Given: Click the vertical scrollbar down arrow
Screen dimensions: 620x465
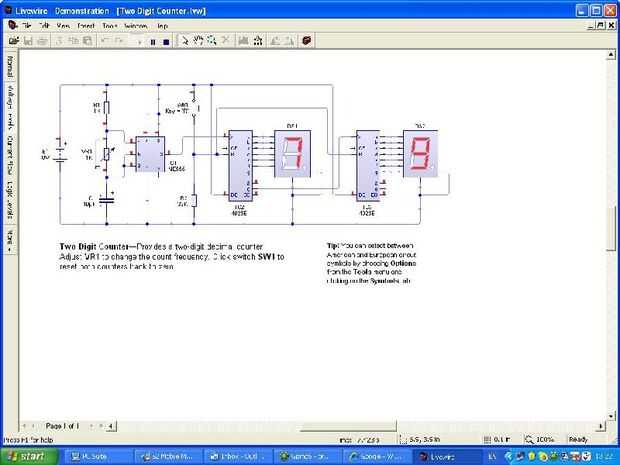Looking at the screenshot, I should point(611,416).
